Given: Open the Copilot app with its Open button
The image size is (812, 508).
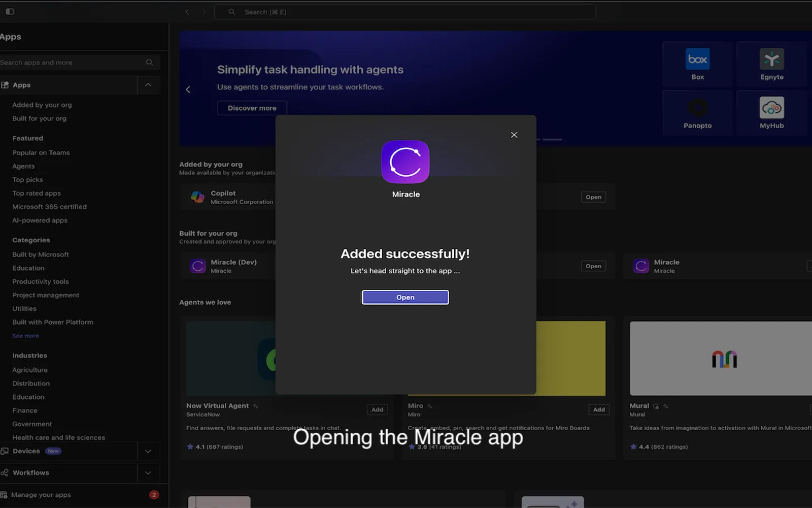Looking at the screenshot, I should point(593,197).
